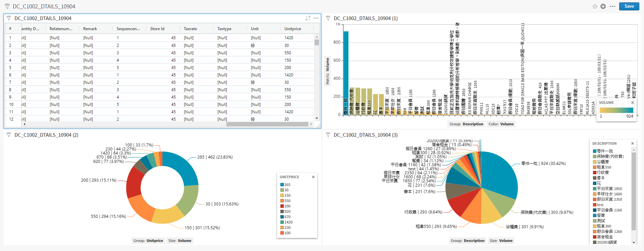
Task: Toggle the 550 entry in UNITPRICE legend
Action: (287, 201)
